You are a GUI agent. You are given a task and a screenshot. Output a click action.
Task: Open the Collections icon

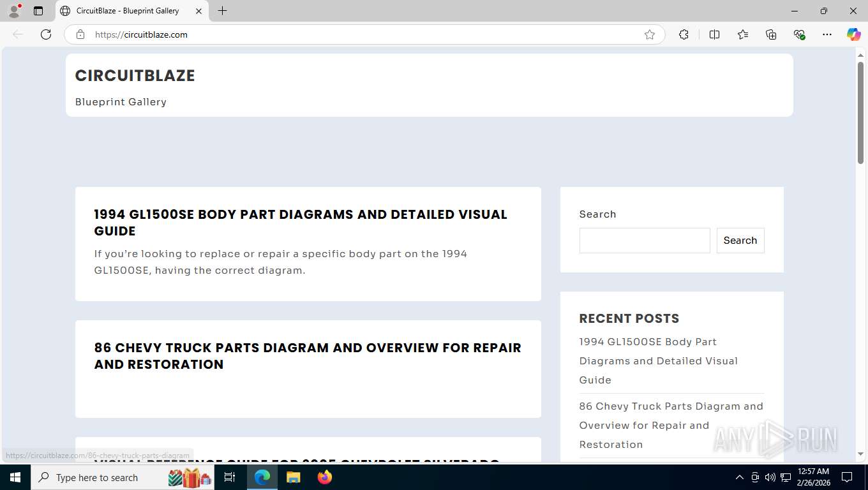coord(771,34)
